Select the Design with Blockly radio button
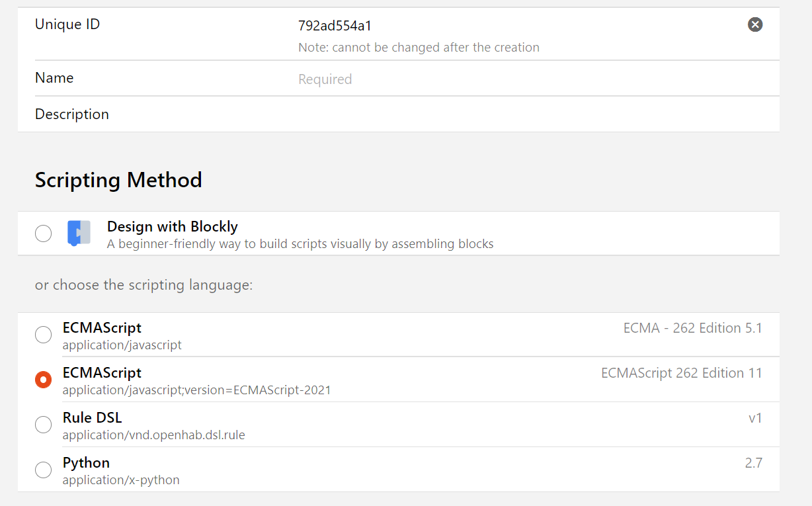Screen dimensions: 812x506 (x=43, y=233)
